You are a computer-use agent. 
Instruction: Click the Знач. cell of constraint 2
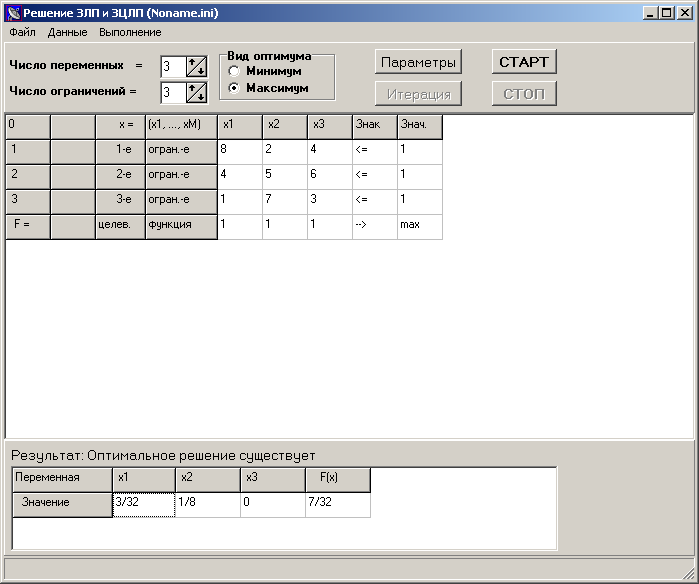point(420,177)
